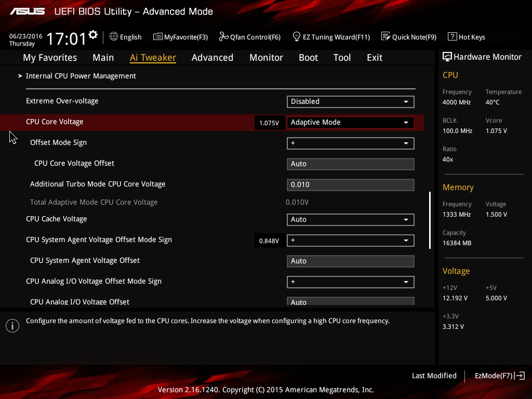This screenshot has height=399, width=532.
Task: Click Memory capacity 16384 MB value
Action: click(x=457, y=243)
